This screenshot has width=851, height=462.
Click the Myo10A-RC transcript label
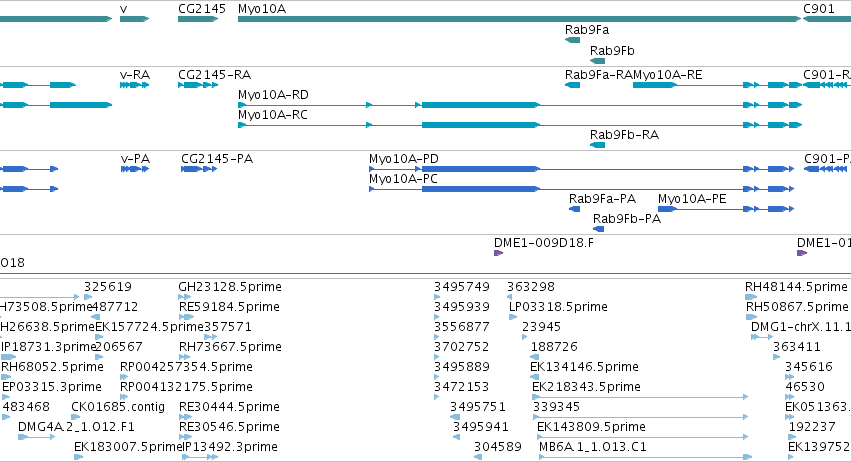pos(272,115)
